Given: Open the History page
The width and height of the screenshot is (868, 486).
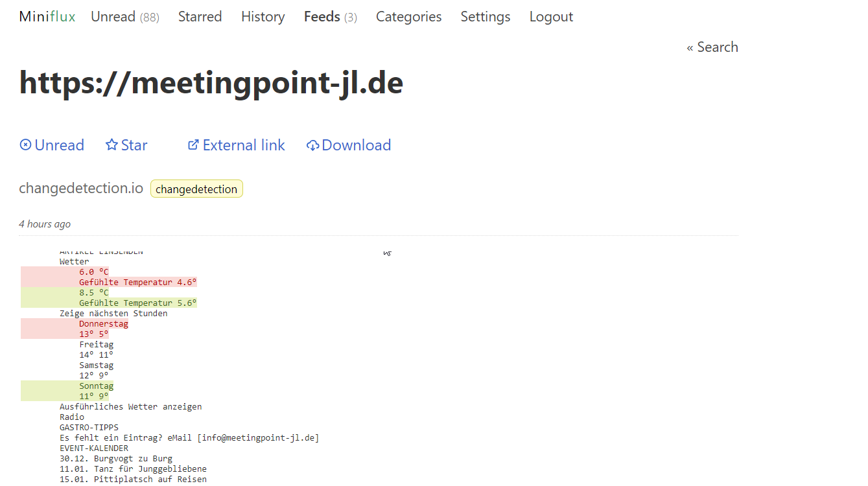Looking at the screenshot, I should 263,17.
